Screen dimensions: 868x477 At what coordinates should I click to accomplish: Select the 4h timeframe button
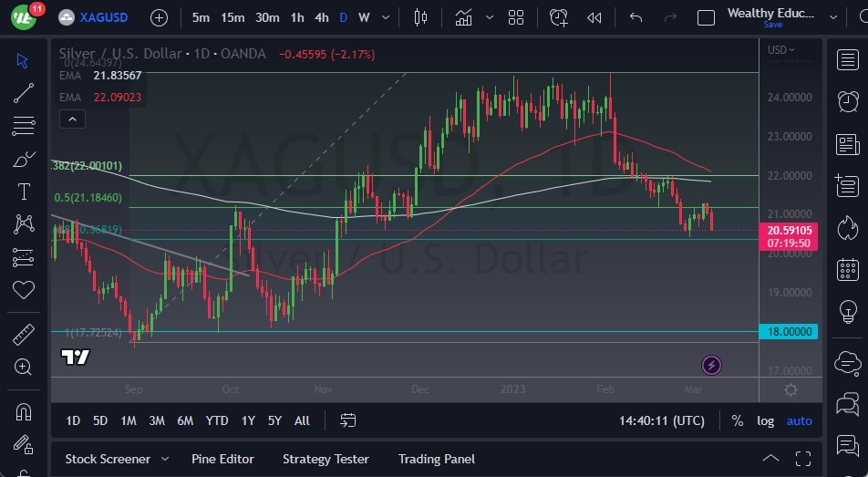(x=322, y=17)
